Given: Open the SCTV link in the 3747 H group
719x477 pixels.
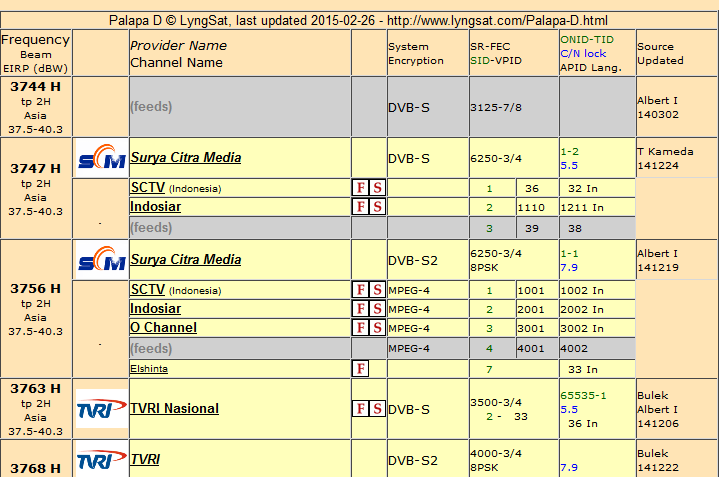Looking at the screenshot, I should tap(148, 188).
